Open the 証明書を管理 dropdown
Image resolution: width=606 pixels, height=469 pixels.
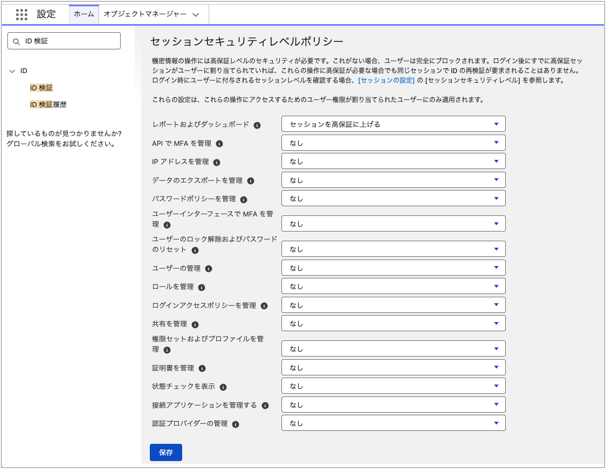coord(393,367)
